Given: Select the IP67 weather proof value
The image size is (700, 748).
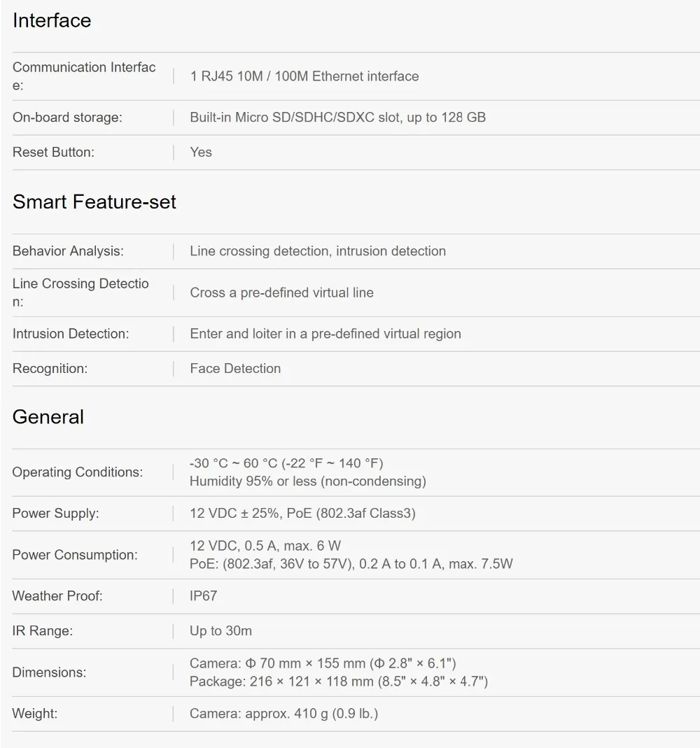Looking at the screenshot, I should coord(203,596).
